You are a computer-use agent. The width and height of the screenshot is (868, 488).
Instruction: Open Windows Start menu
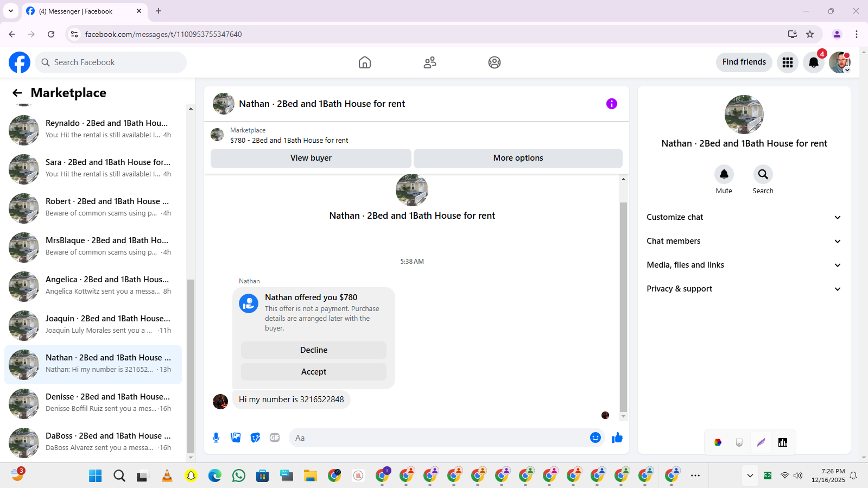click(x=96, y=476)
